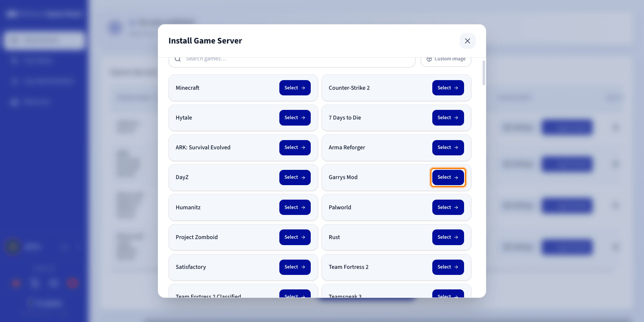The width and height of the screenshot is (644, 322).
Task: Select 7 Days to Die server
Action: click(448, 118)
